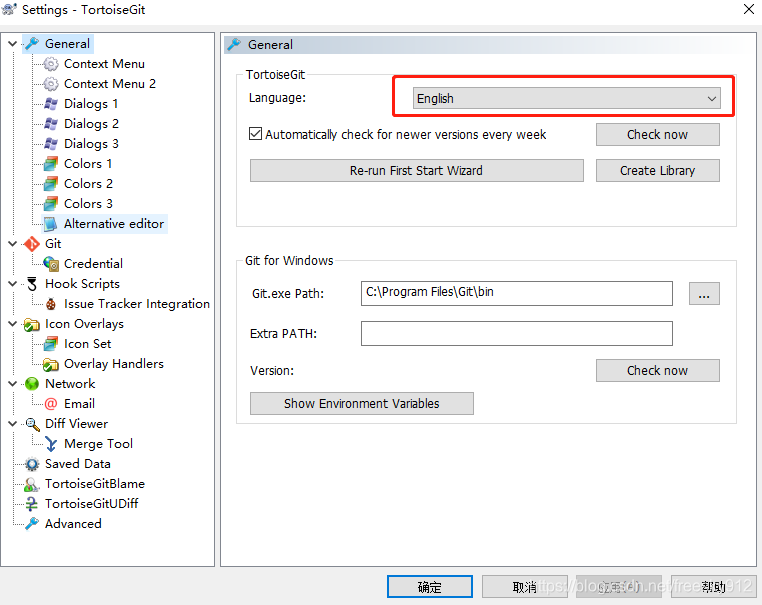The image size is (762, 605).
Task: Close the Settings window
Action: click(x=748, y=9)
